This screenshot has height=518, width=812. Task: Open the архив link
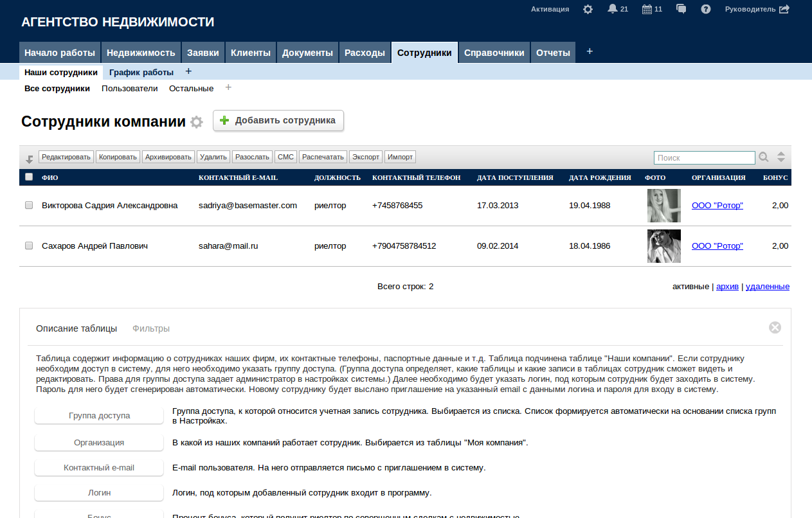[727, 287]
